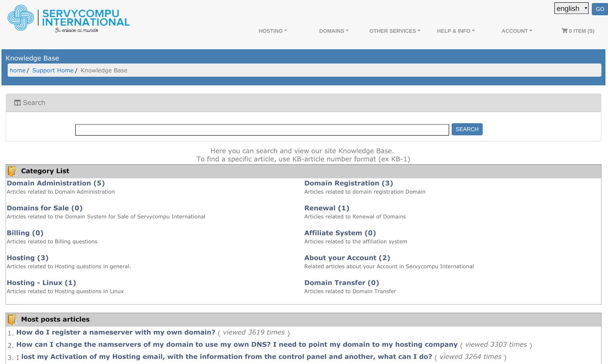Open the english language dropdown
The image size is (608, 364).
tap(571, 8)
